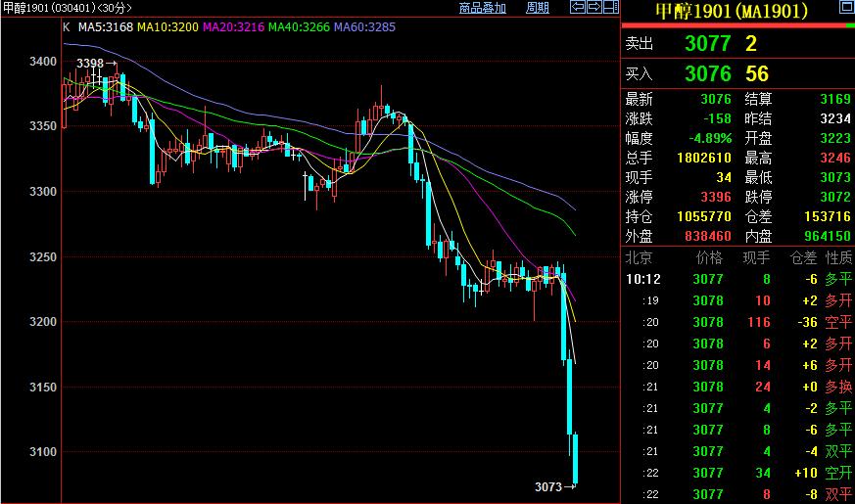Click the panel layout icon beside the arrows

[609, 8]
